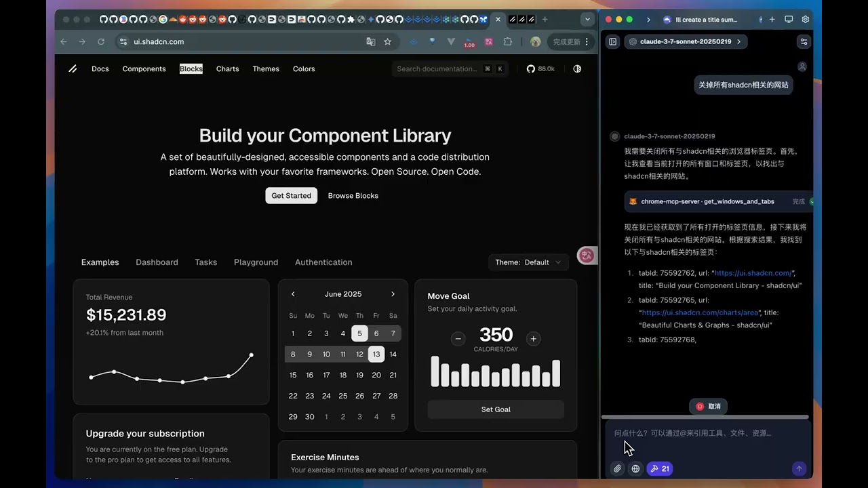Click the Search documentation field

[450, 68]
